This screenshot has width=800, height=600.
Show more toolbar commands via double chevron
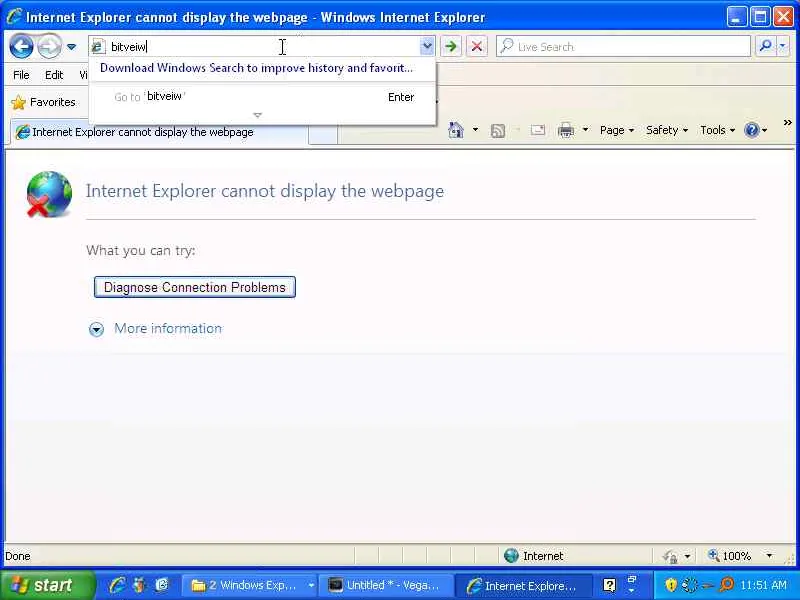tap(787, 122)
